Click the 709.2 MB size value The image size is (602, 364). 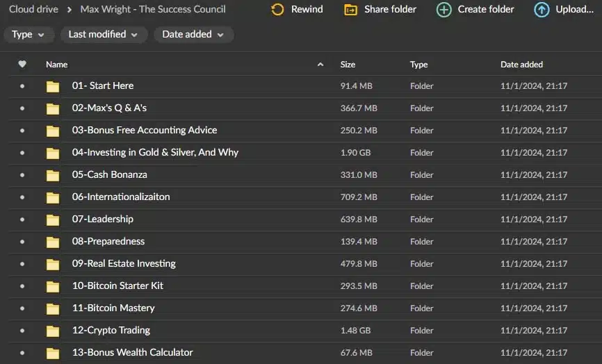coord(359,197)
